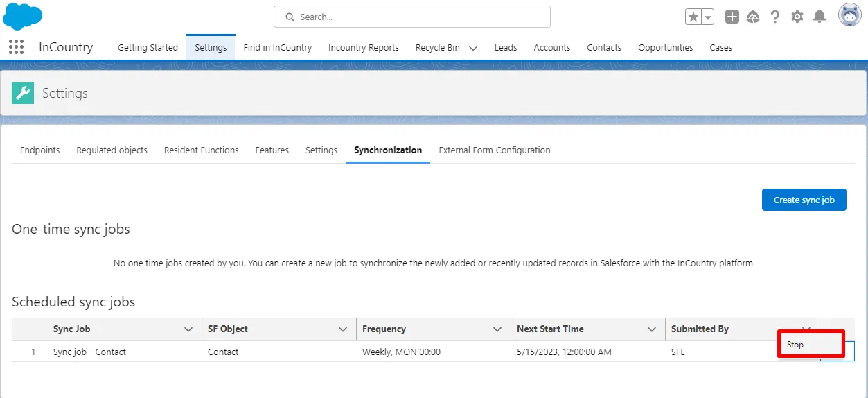Open the Frequency column menu chevron

pyautogui.click(x=497, y=329)
